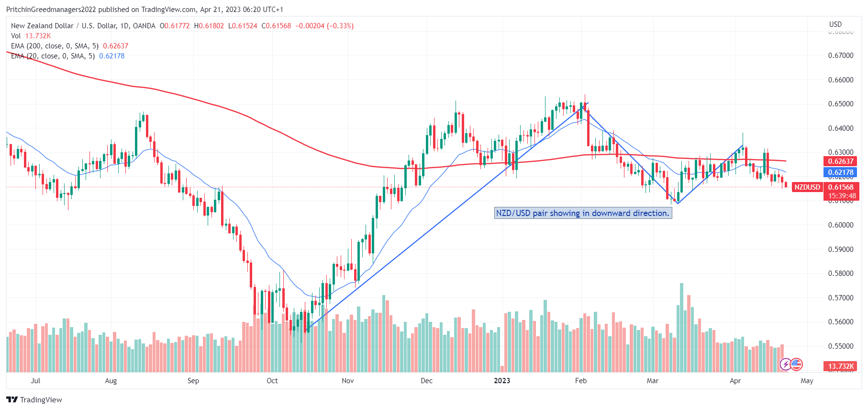Click the Apr label on time axis
The width and height of the screenshot is (868, 410).
(735, 381)
